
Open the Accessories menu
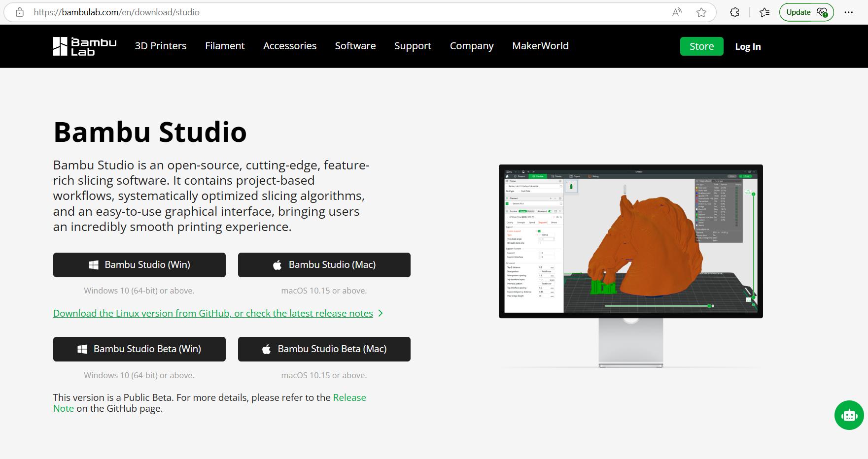(x=290, y=46)
